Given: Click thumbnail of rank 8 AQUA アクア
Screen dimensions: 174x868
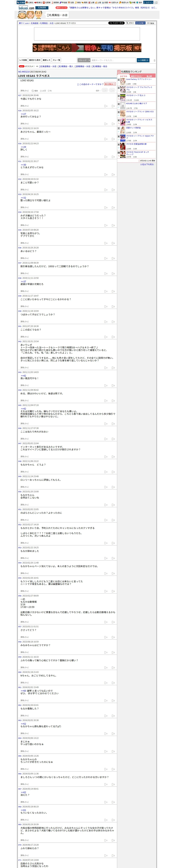Looking at the screenshot, I should pos(123,138).
